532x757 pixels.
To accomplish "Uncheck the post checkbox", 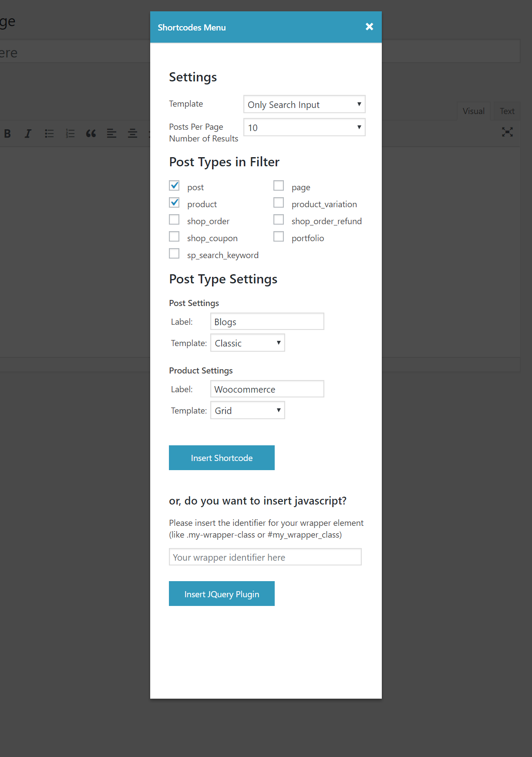I will click(x=174, y=186).
